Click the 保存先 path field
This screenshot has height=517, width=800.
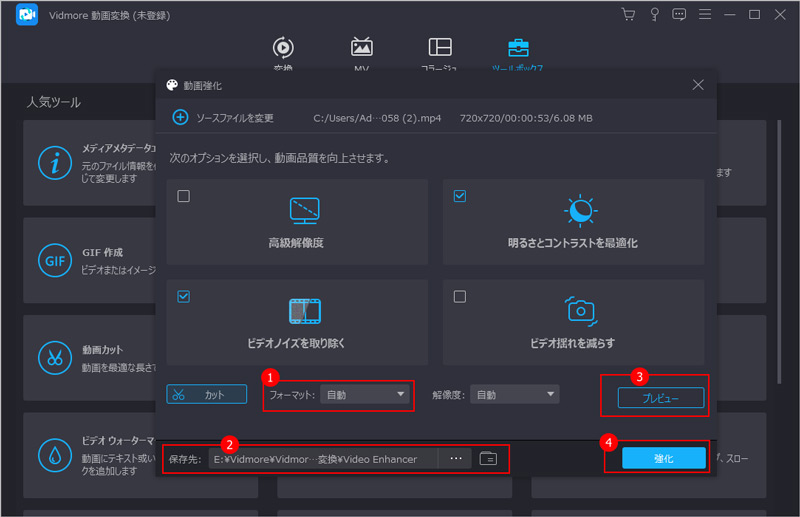pyautogui.click(x=323, y=459)
